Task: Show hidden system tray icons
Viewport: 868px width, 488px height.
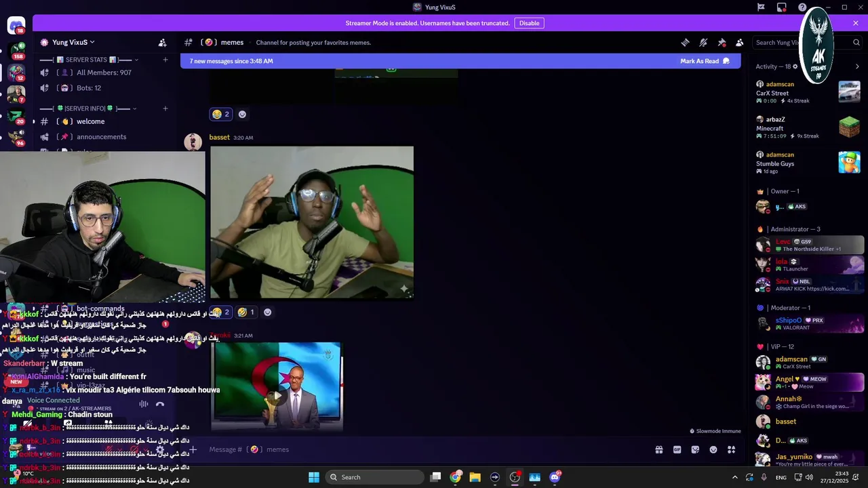Action: (734, 477)
